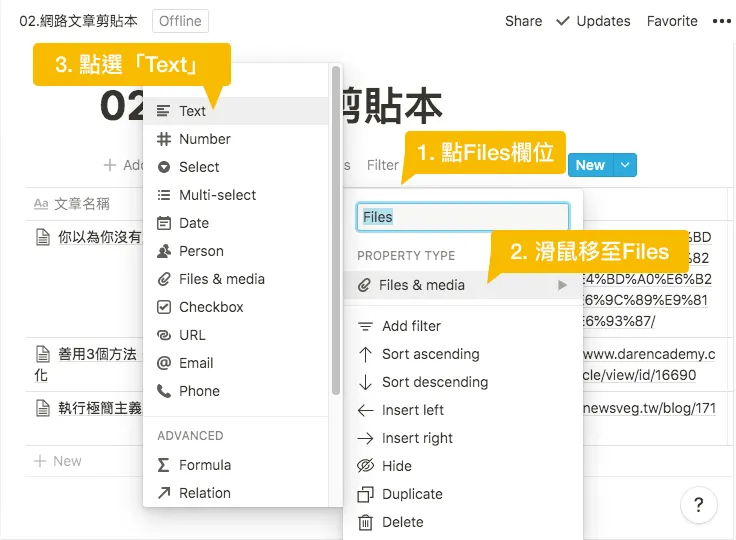Click the Relation arrow icon
The width and height of the screenshot is (736, 540).
(x=163, y=493)
